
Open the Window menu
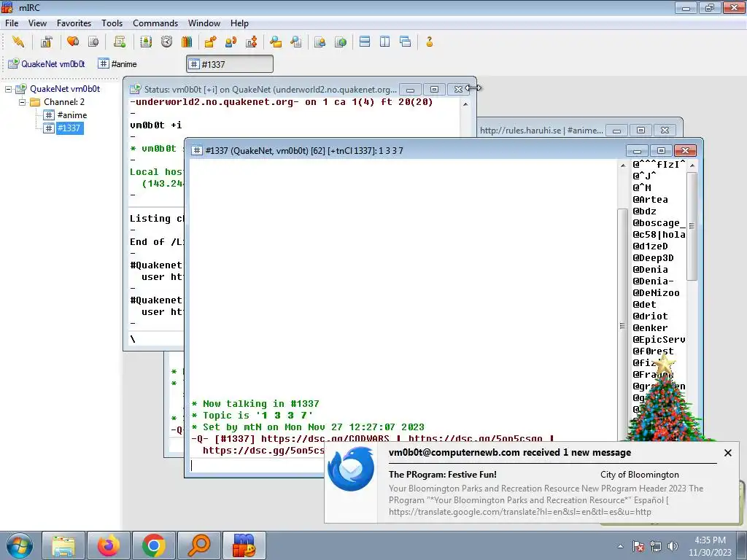click(x=204, y=23)
